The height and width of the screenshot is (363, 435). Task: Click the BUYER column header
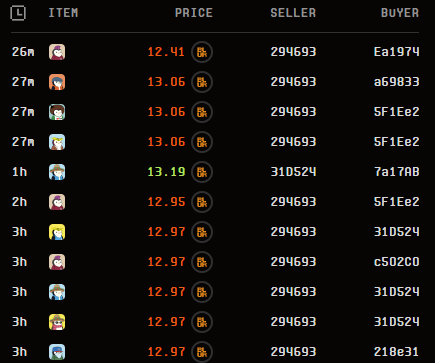click(x=400, y=13)
